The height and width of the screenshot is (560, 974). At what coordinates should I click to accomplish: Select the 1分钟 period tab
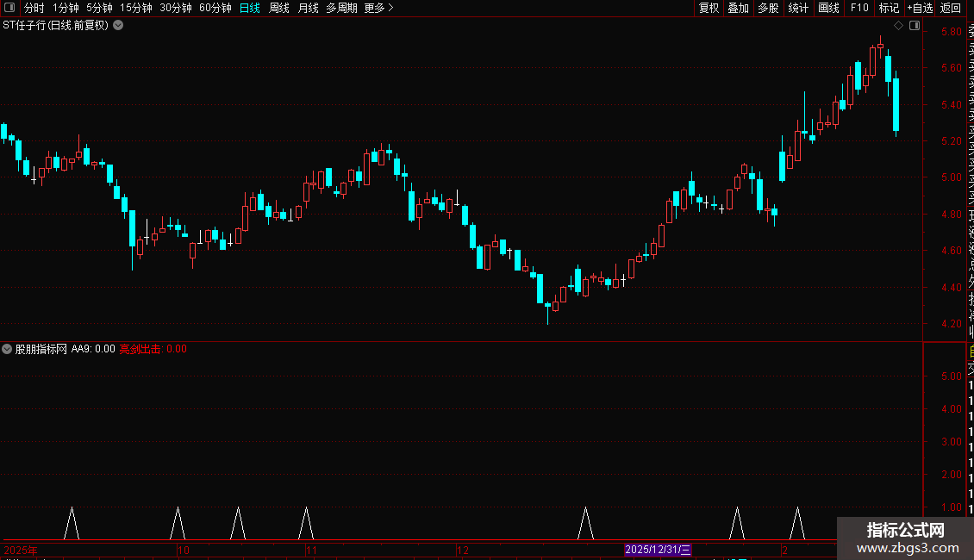click(66, 8)
